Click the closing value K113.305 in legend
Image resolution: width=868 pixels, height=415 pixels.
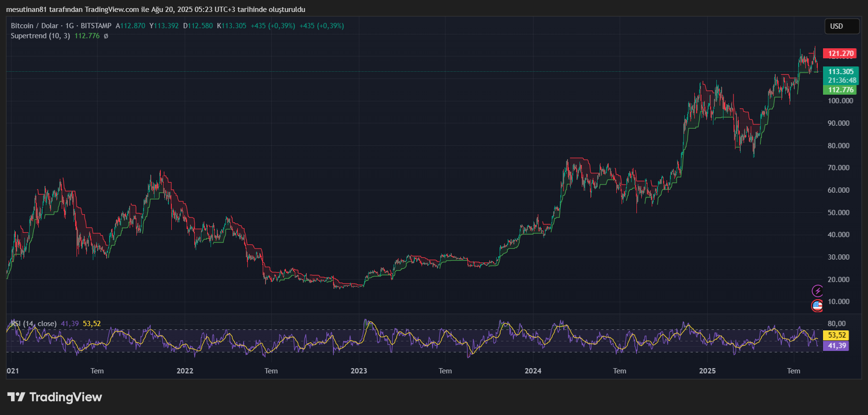click(x=232, y=26)
